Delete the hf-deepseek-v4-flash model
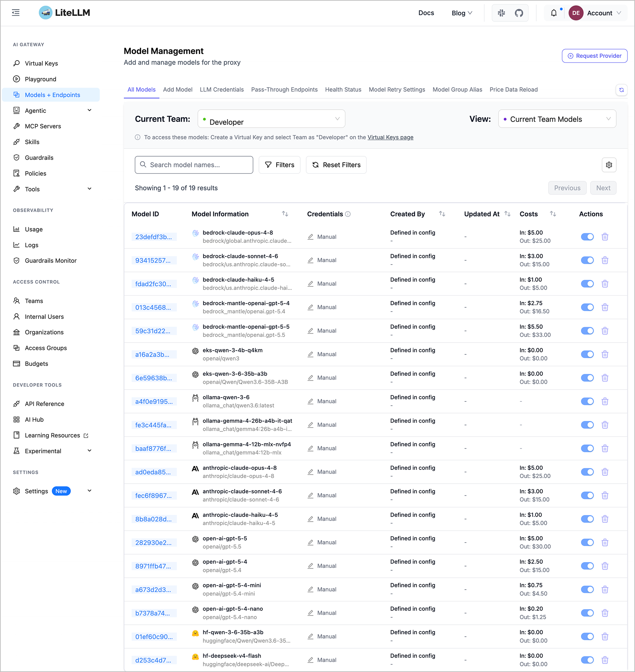 [x=605, y=660]
